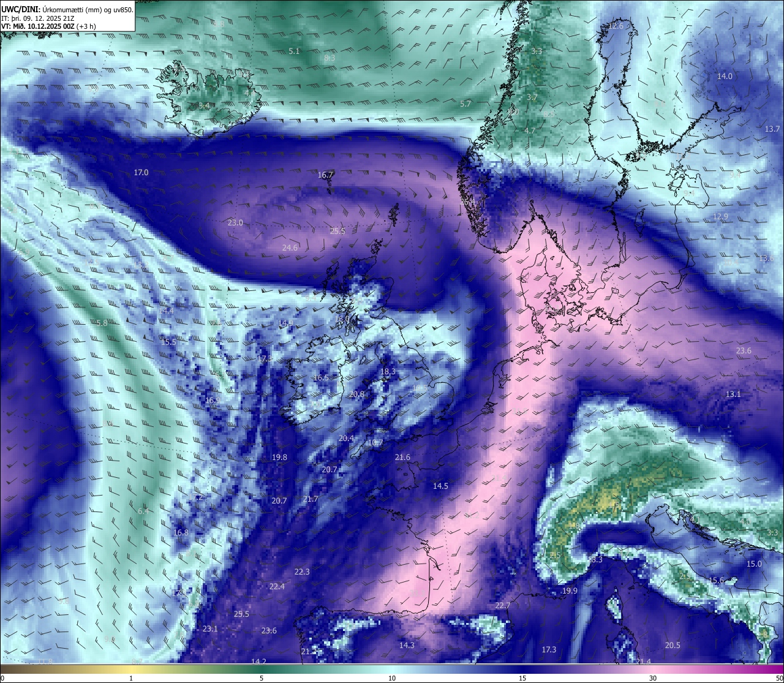Click the 17.3 value label
The image size is (784, 683).
[x=549, y=649]
